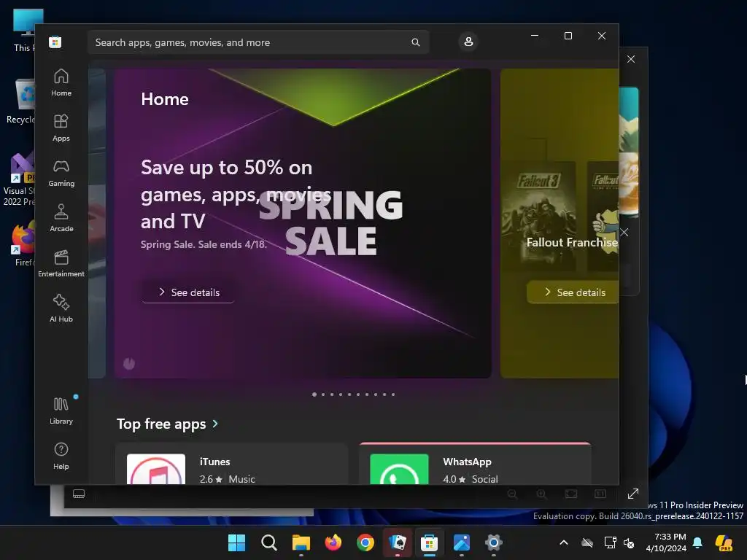Open the Entertainment section
This screenshot has width=747, height=560.
pyautogui.click(x=61, y=263)
